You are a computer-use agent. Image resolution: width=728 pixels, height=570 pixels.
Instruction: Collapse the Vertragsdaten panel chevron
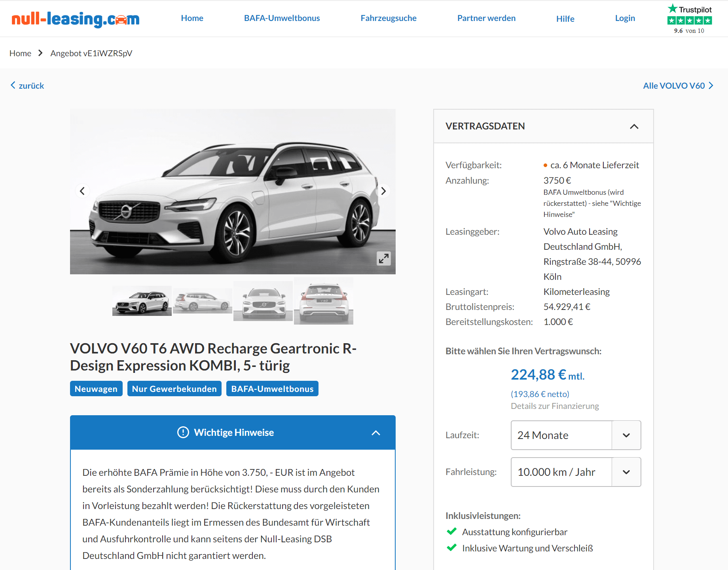point(634,126)
